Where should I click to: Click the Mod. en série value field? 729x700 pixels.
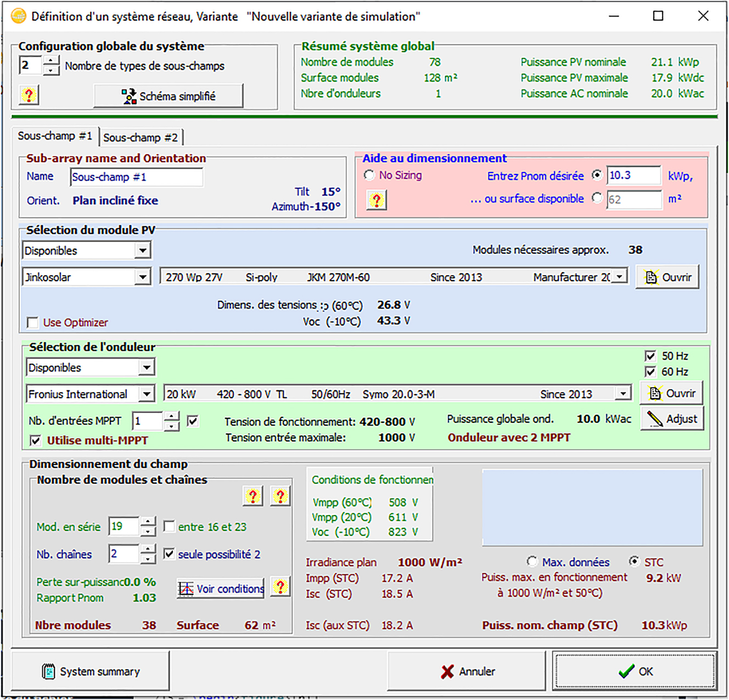coord(124,527)
